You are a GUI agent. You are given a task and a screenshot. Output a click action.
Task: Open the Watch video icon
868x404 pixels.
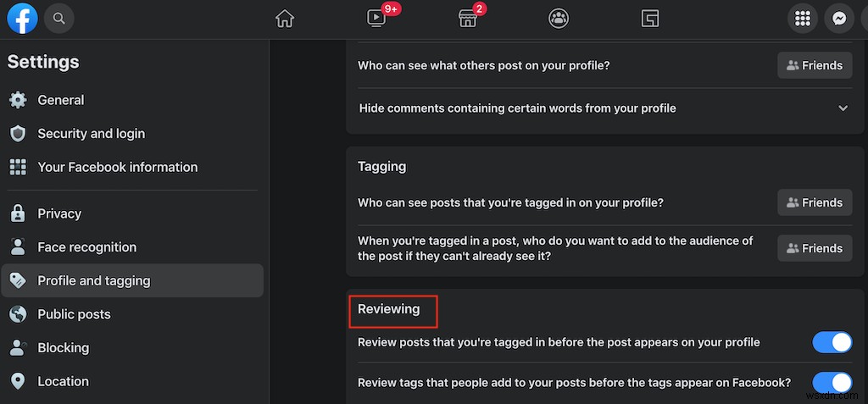(376, 19)
